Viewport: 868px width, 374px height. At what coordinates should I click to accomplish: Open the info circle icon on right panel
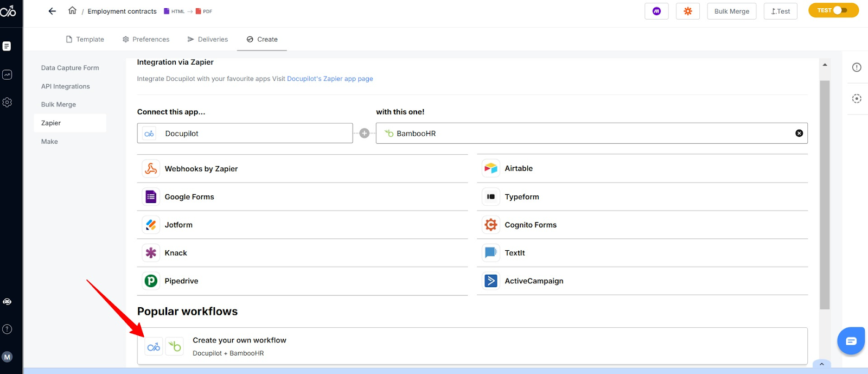pos(857,67)
